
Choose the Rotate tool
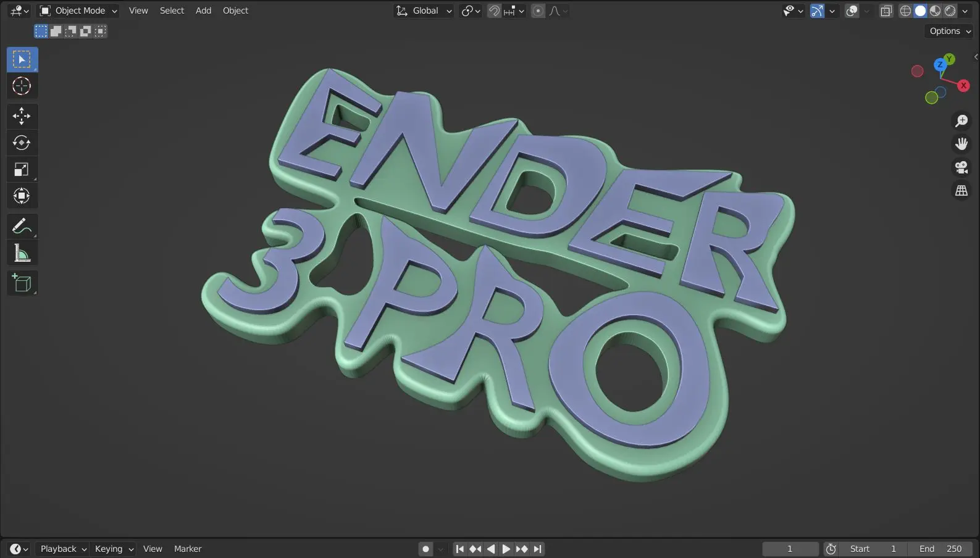pyautogui.click(x=22, y=143)
